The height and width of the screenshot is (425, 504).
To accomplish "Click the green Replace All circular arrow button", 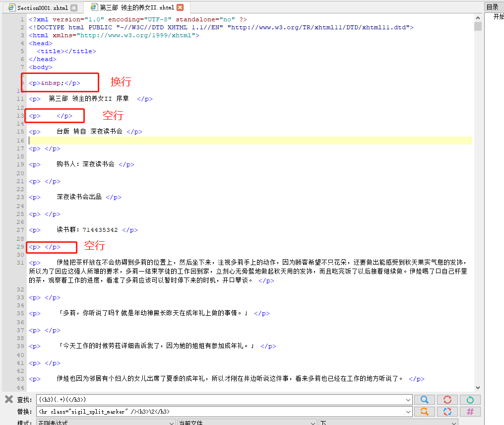I will 470,400.
